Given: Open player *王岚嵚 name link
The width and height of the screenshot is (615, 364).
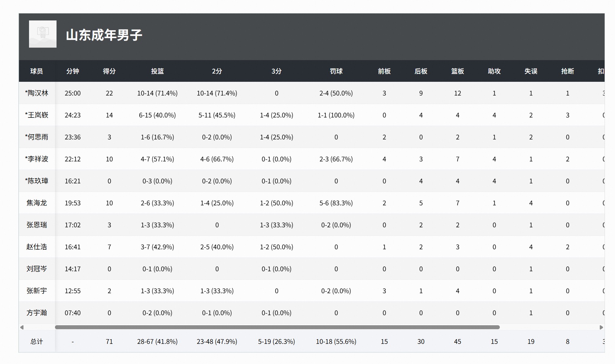Looking at the screenshot, I should 37,115.
